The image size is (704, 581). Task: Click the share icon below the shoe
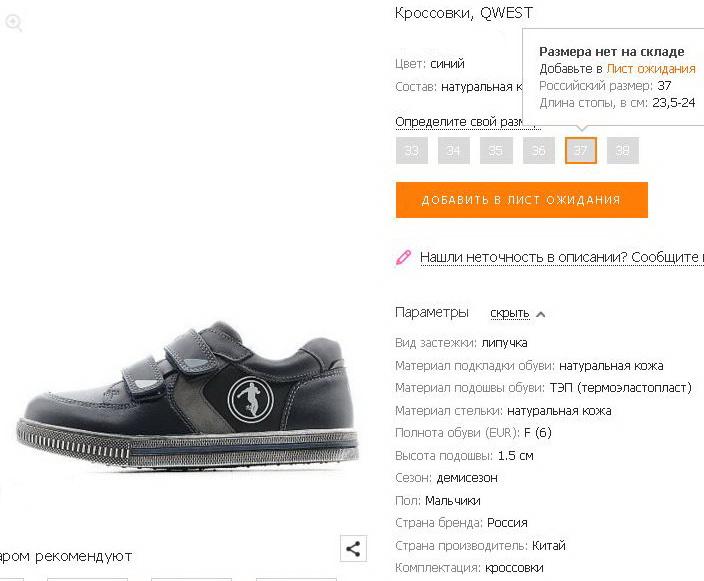(x=353, y=548)
